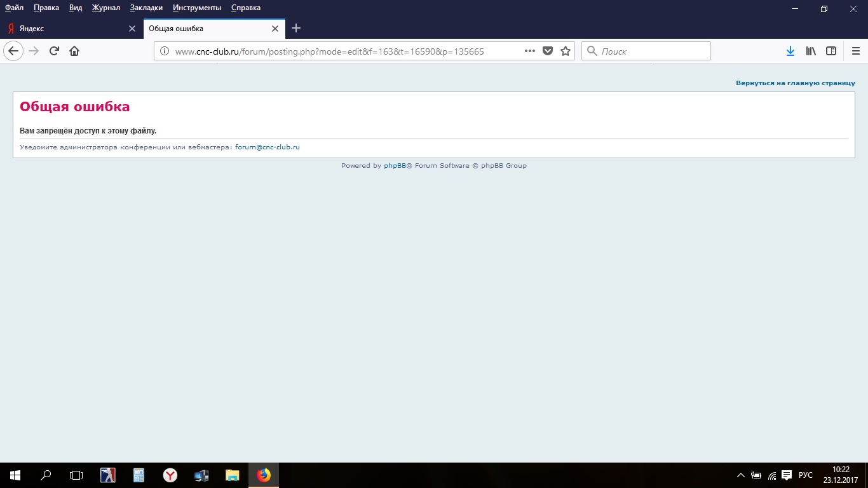
Task: Open a new tab with plus button
Action: pyautogui.click(x=296, y=28)
